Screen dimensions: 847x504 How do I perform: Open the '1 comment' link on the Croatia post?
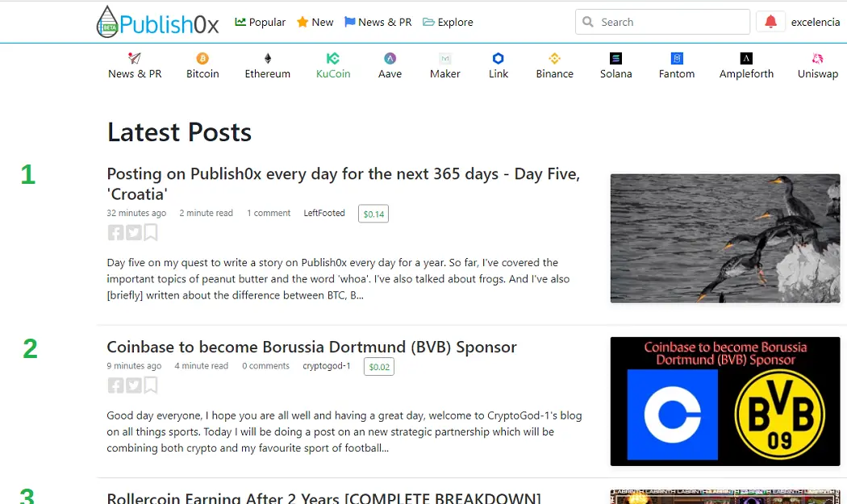269,213
